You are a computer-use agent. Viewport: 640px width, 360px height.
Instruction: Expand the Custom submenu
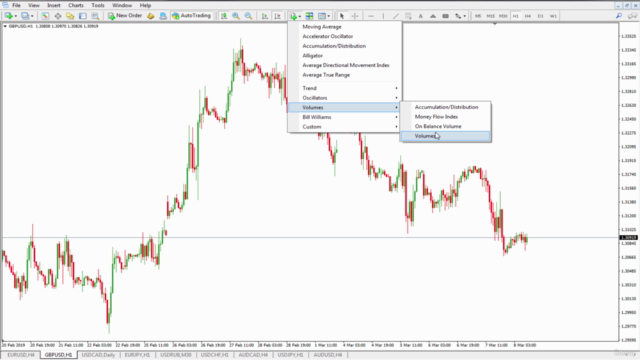tap(344, 127)
